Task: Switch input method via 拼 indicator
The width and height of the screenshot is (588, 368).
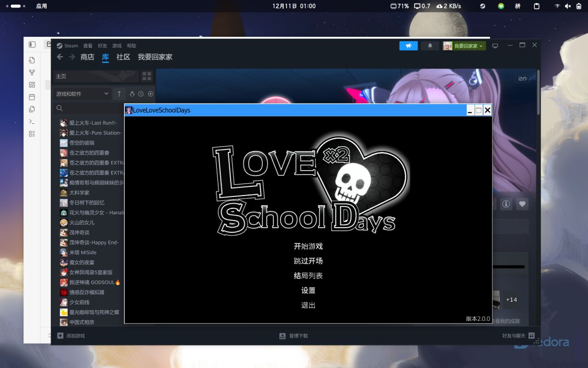Action: [518, 6]
